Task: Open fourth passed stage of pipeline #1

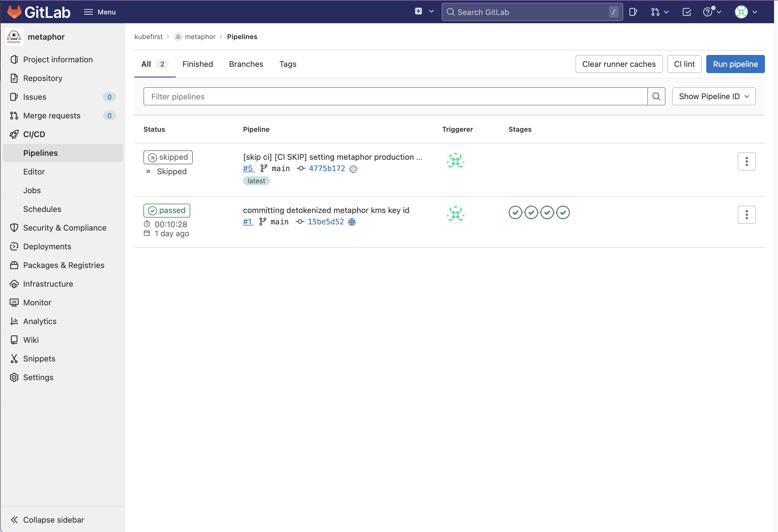Action: click(x=563, y=213)
